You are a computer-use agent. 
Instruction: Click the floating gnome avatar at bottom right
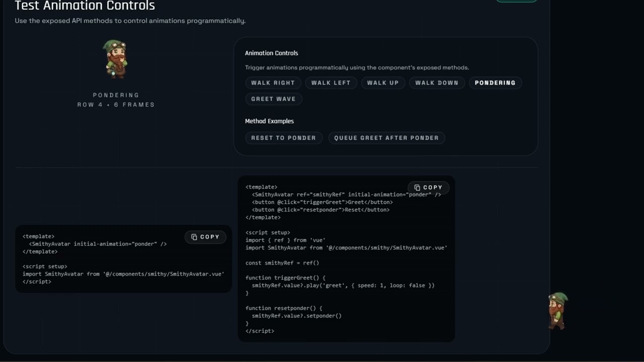558,311
